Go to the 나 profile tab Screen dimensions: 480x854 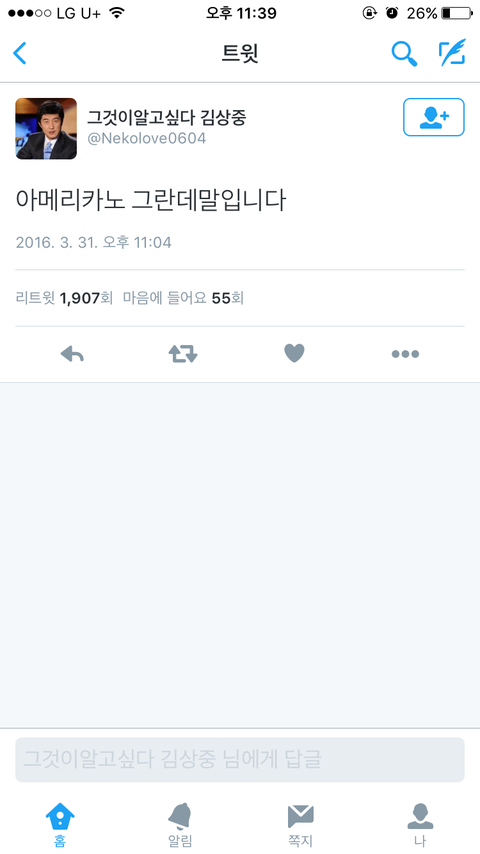tap(420, 825)
